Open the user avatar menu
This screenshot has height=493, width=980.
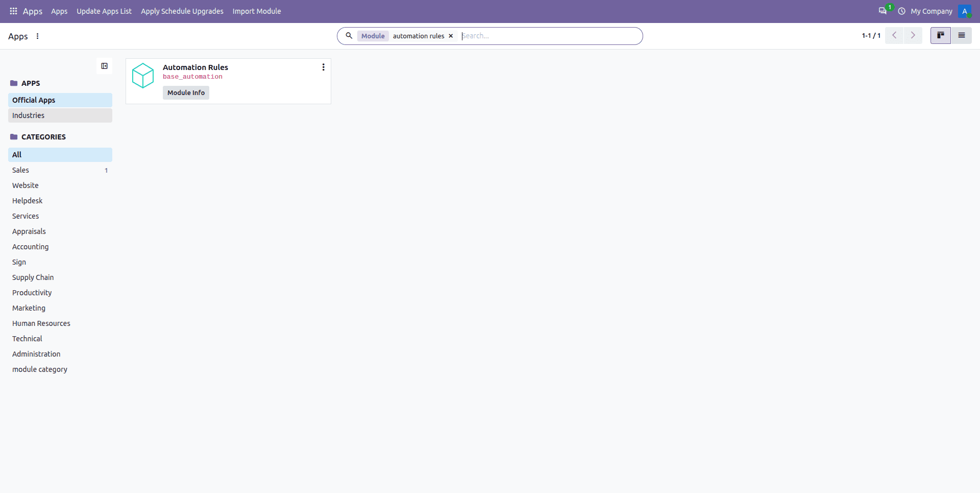965,11
